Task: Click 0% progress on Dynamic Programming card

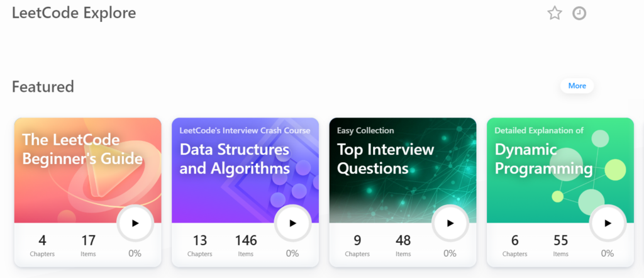Action: (608, 253)
